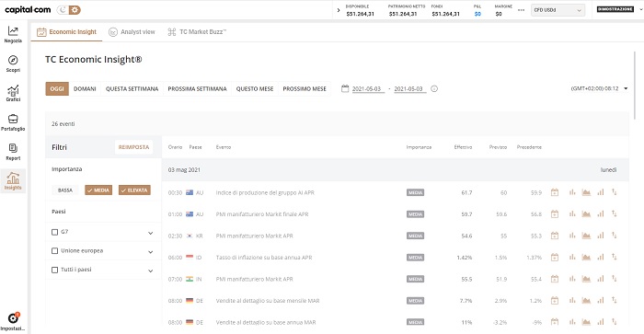This screenshot has height=334, width=644.
Task: Check the Tutti i paesi checkbox
Action: [x=54, y=270]
